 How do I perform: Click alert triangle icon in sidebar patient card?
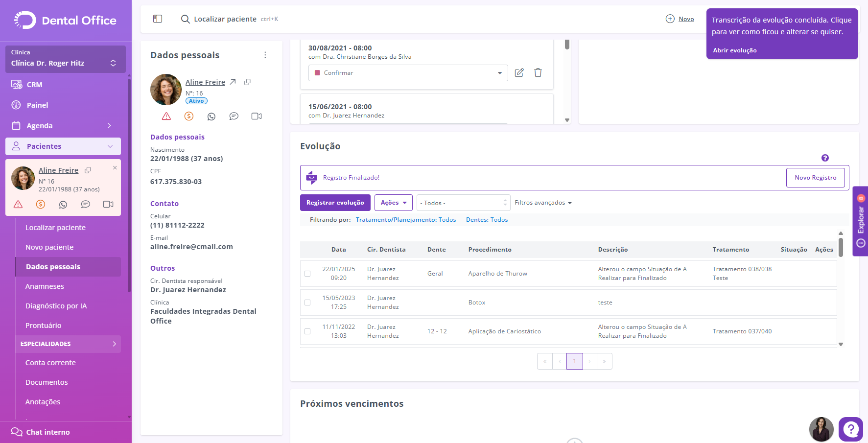(x=18, y=204)
